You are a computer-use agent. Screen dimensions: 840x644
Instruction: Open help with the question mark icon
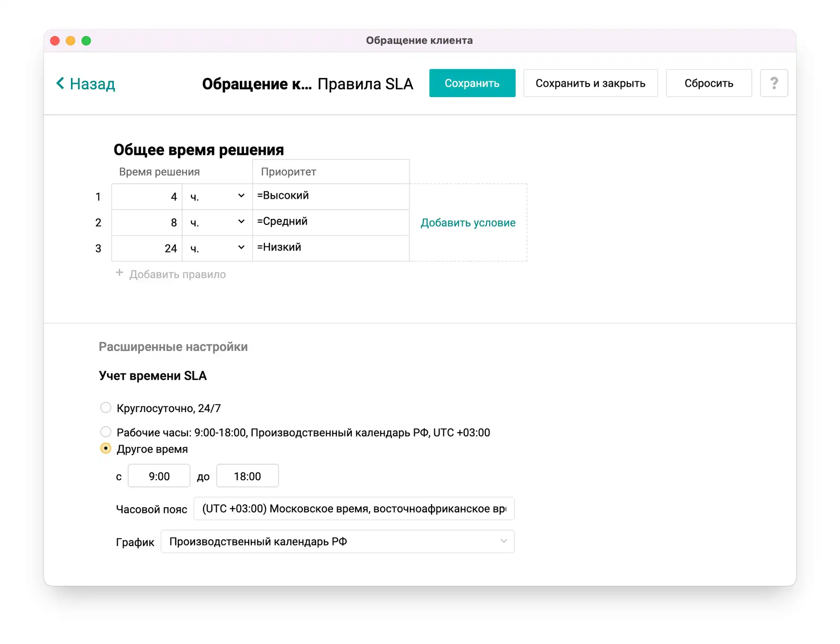point(774,83)
